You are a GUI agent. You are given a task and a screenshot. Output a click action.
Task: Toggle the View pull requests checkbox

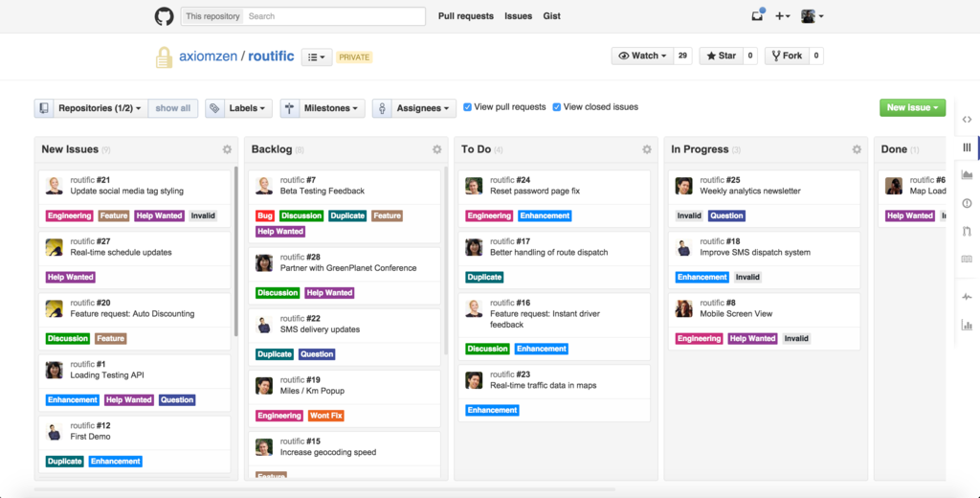pyautogui.click(x=467, y=107)
